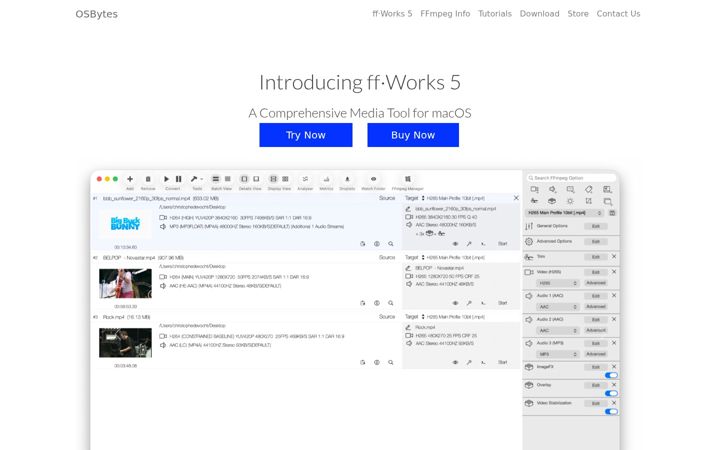The width and height of the screenshot is (720, 450).
Task: Pause conversion with the pause icon
Action: (179, 179)
